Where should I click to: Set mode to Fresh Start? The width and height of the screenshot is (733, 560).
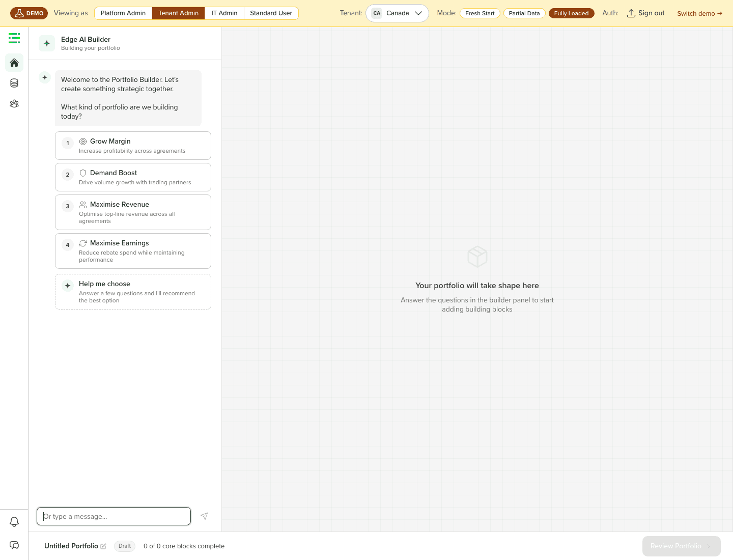pyautogui.click(x=480, y=13)
